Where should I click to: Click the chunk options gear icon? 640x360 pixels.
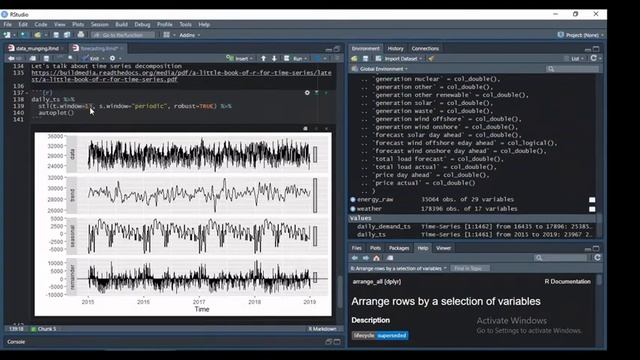[307, 93]
